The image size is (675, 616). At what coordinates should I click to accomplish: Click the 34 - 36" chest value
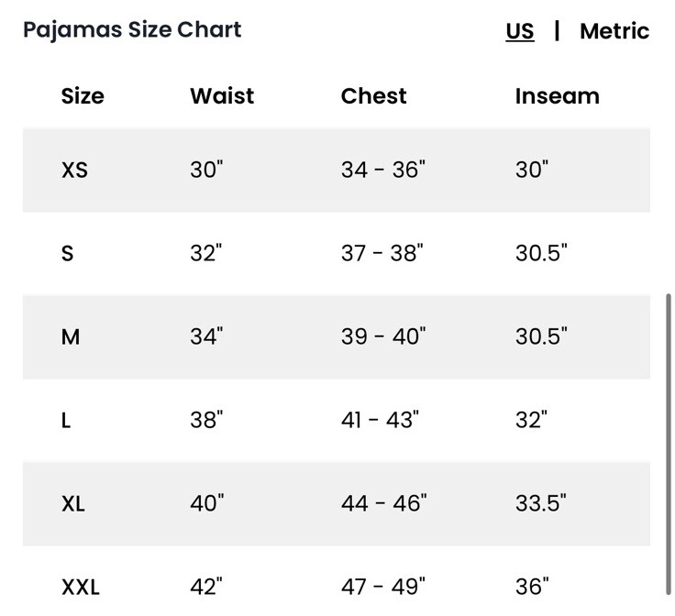point(382,170)
